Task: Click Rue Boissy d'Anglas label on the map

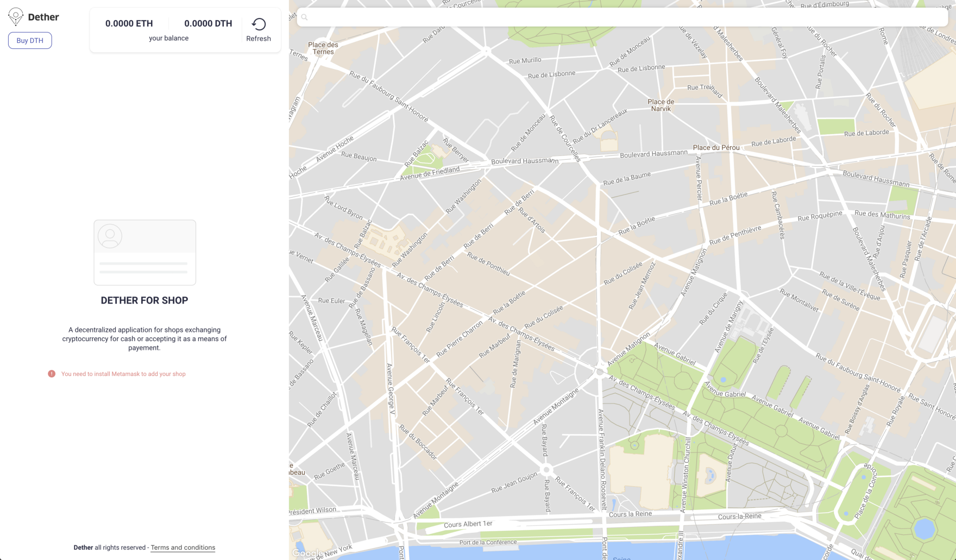Action: click(858, 408)
